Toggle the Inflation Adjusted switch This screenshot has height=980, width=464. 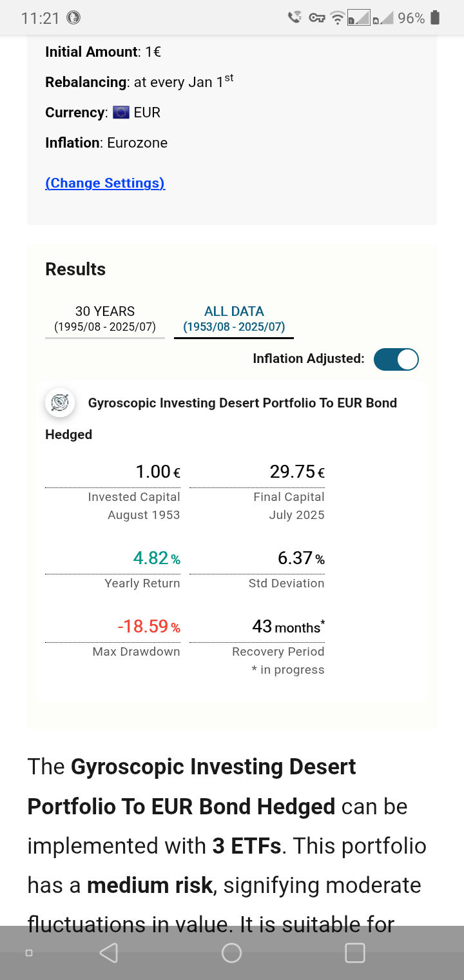coord(396,359)
